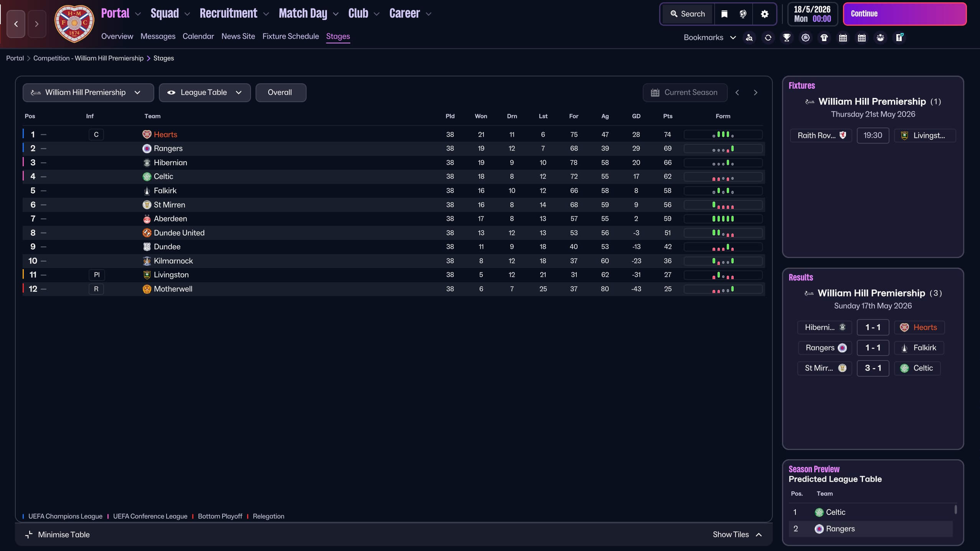
Task: Click the people group bookmark icon
Action: (880, 38)
